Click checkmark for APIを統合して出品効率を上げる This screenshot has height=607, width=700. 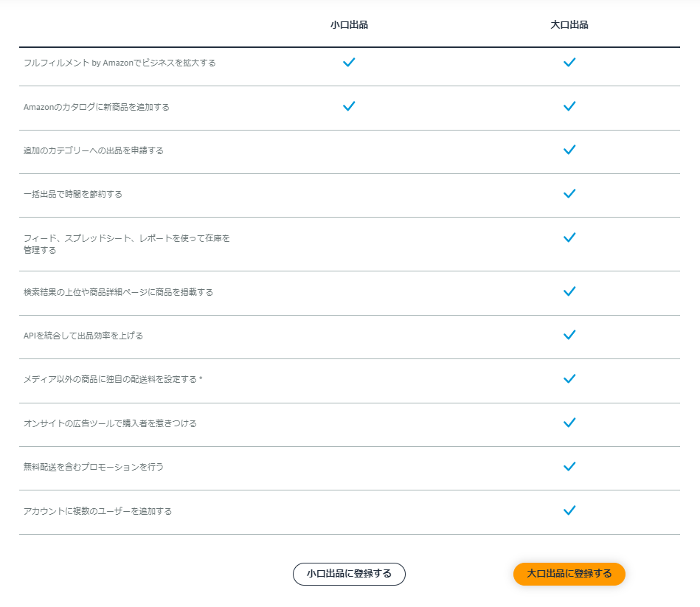coord(569,335)
